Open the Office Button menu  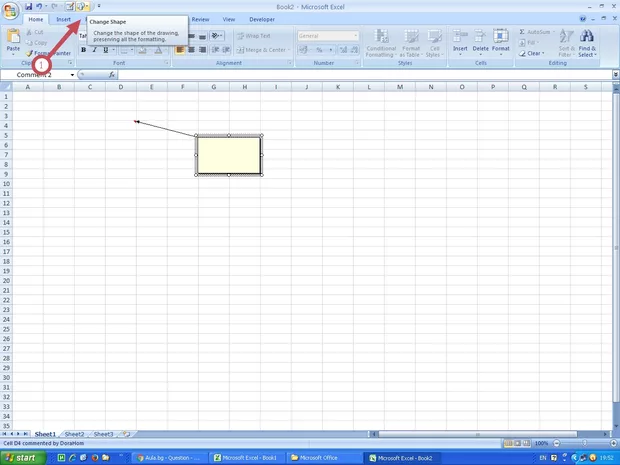coord(10,11)
